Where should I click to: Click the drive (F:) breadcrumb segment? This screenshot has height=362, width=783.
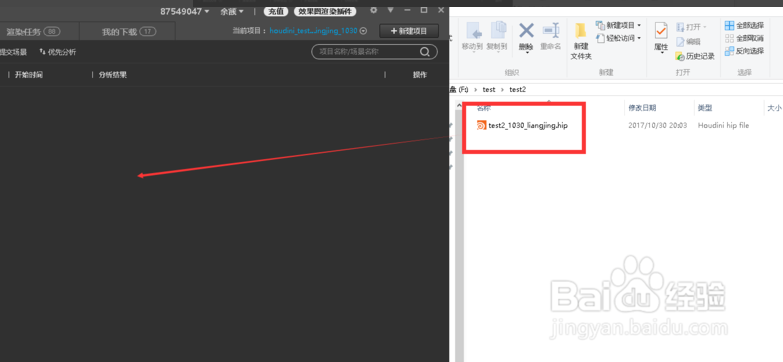(x=459, y=90)
